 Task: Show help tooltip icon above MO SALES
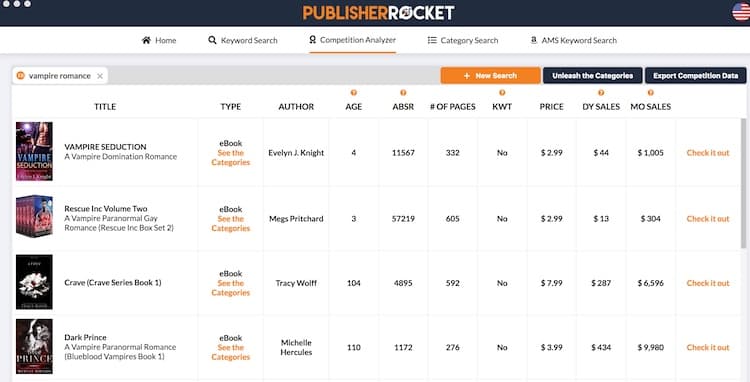(x=651, y=93)
